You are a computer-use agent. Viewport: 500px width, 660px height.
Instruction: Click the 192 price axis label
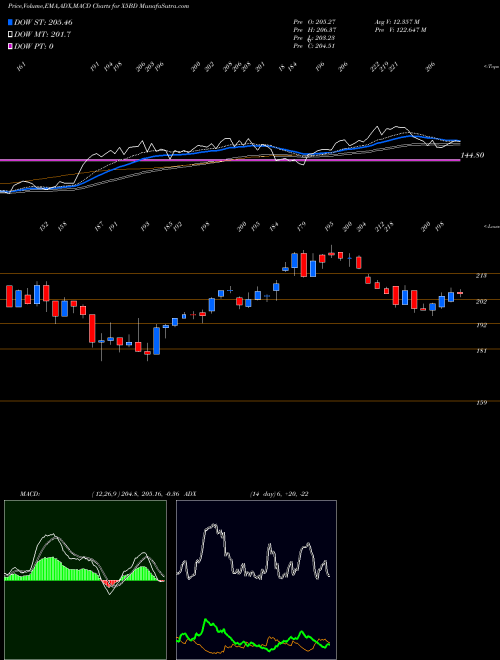click(481, 325)
